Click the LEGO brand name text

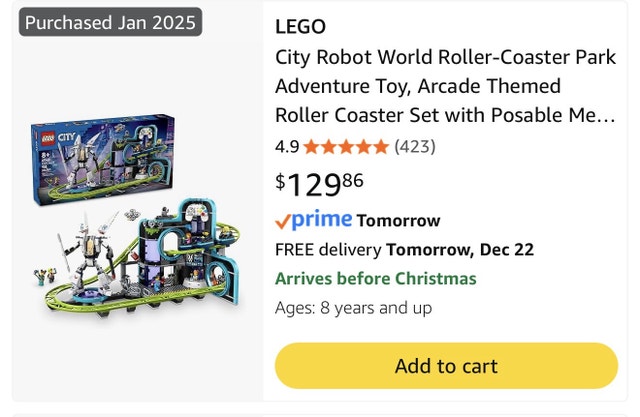coord(300,27)
